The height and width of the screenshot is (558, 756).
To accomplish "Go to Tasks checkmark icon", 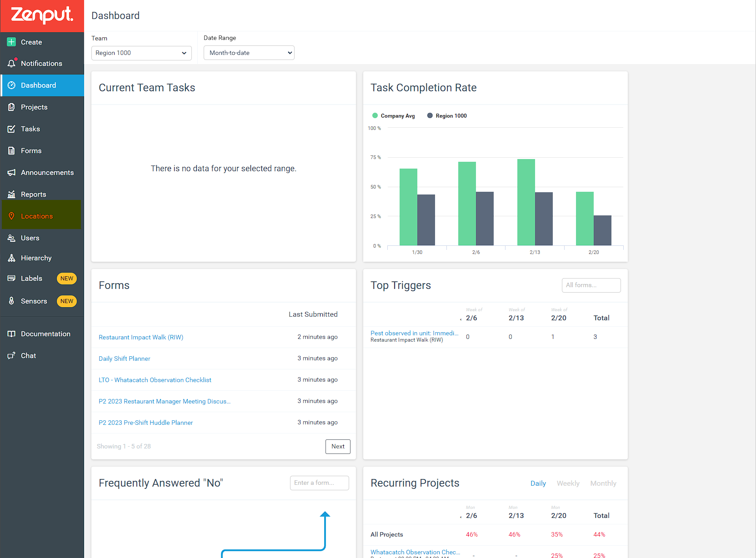I will pyautogui.click(x=11, y=129).
